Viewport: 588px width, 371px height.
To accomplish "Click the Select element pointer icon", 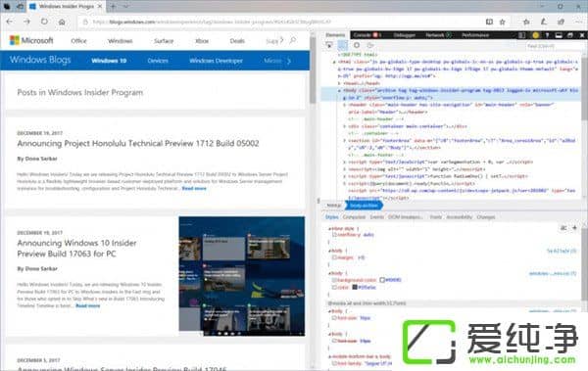I will click(329, 45).
